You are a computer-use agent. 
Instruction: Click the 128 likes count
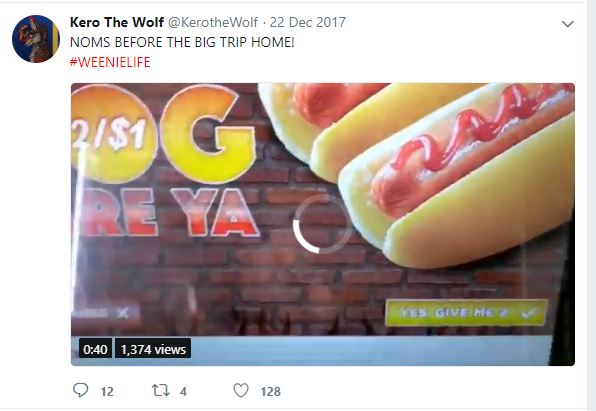point(270,392)
